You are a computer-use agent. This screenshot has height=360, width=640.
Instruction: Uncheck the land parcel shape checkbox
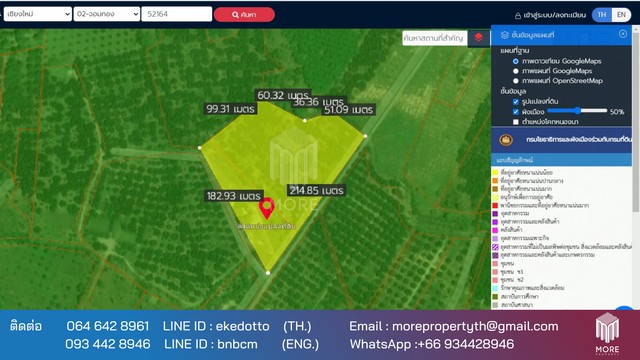516,102
